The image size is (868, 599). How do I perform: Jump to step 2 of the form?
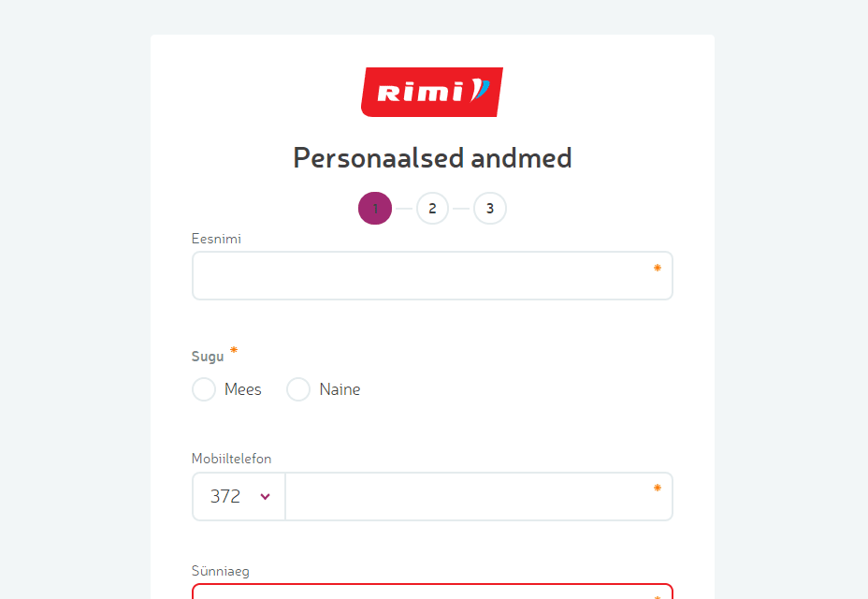(x=432, y=208)
